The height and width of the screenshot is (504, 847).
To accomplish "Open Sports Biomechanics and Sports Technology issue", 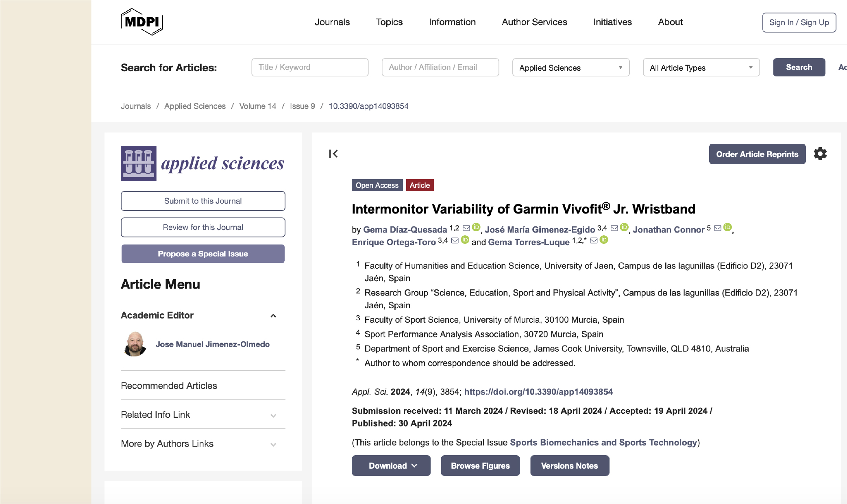I will 603,443.
